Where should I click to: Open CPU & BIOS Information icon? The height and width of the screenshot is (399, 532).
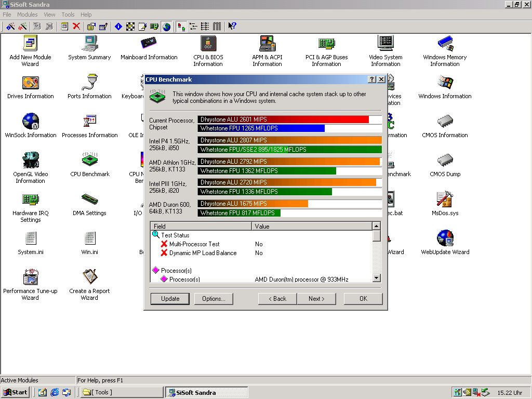(x=208, y=44)
